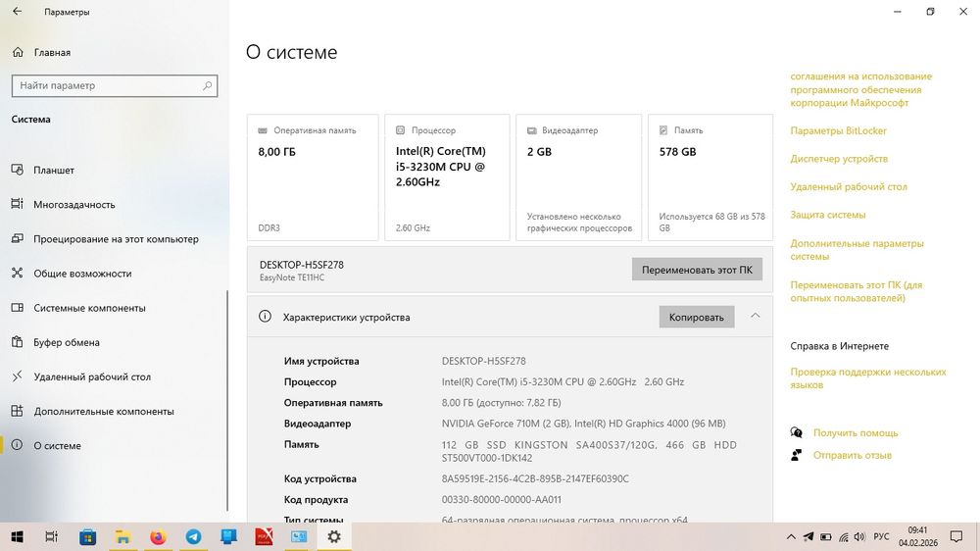Open Параметры BitLocker link
Screen dimensions: 980x551
point(838,130)
